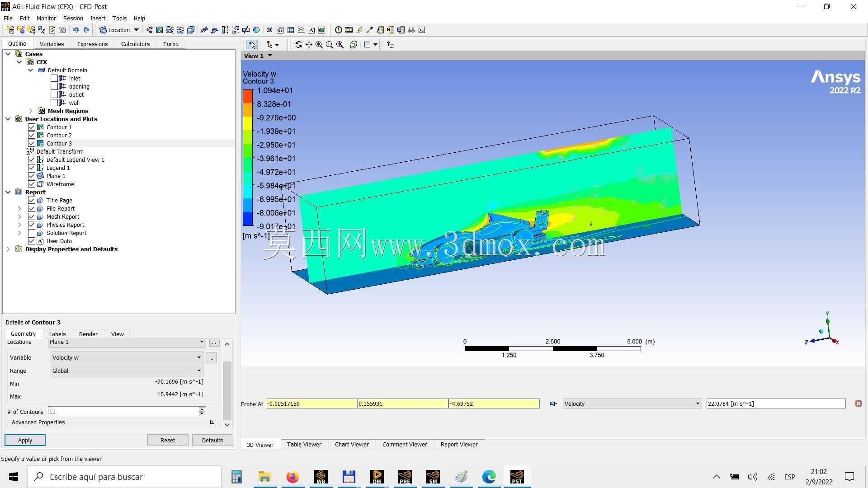Insert a Legend from toolbar
Viewport: 868px width, 488px height.
pos(225,30)
